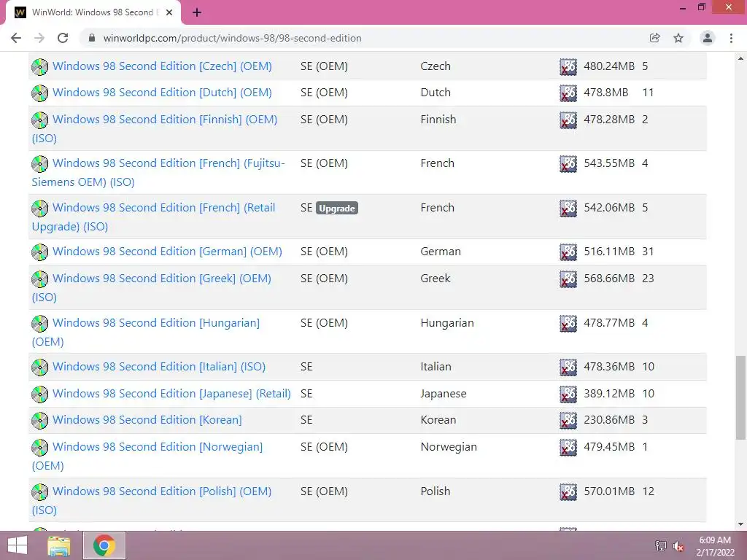Click the Chrome taskbar icon
This screenshot has height=560, width=747.
tap(104, 545)
